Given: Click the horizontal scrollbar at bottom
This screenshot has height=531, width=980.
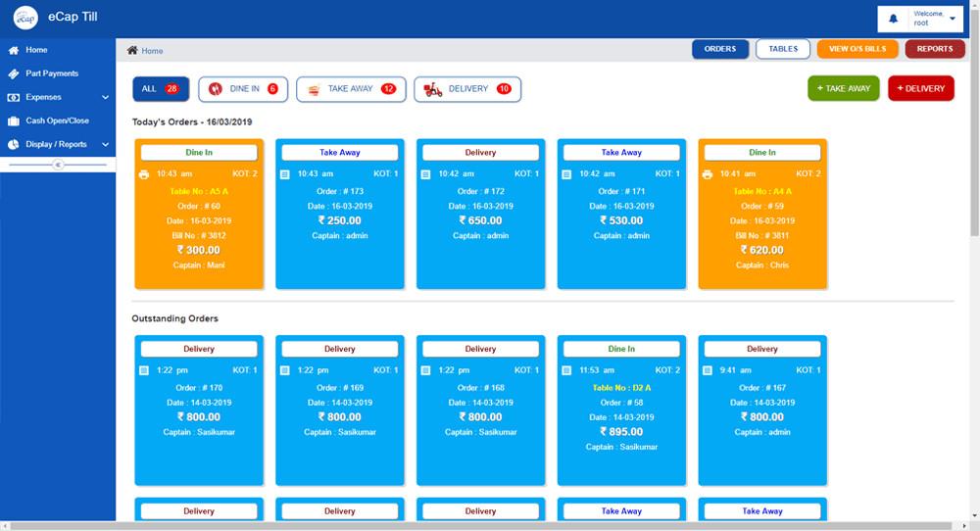Looking at the screenshot, I should pos(481,526).
